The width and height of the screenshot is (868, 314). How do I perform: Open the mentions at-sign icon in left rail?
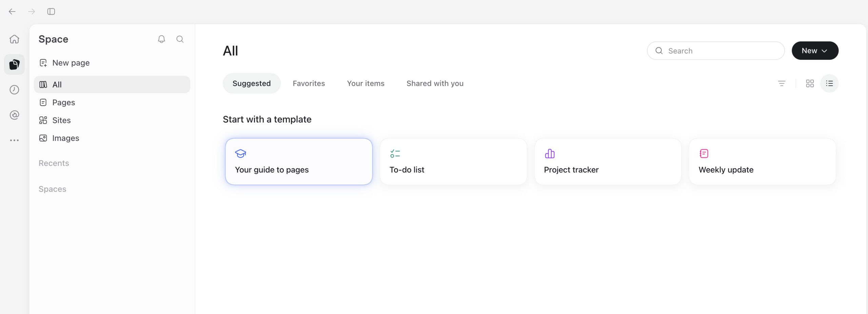14,115
